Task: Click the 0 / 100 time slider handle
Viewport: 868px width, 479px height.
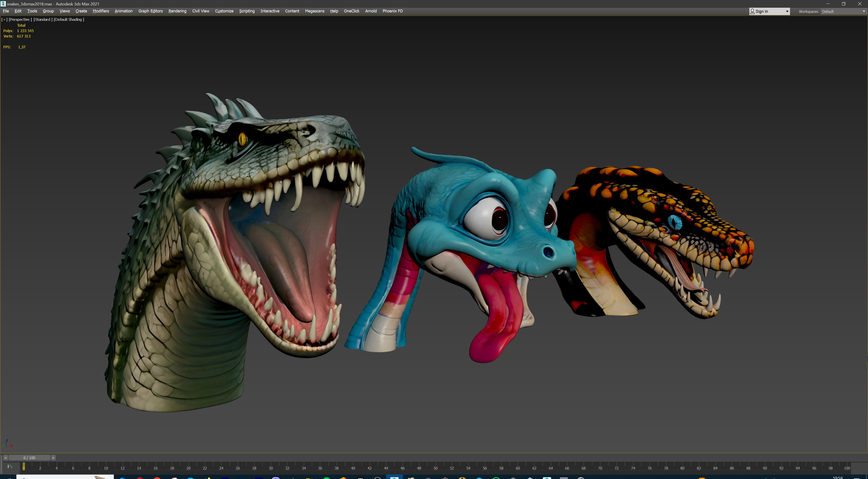Action: point(29,458)
